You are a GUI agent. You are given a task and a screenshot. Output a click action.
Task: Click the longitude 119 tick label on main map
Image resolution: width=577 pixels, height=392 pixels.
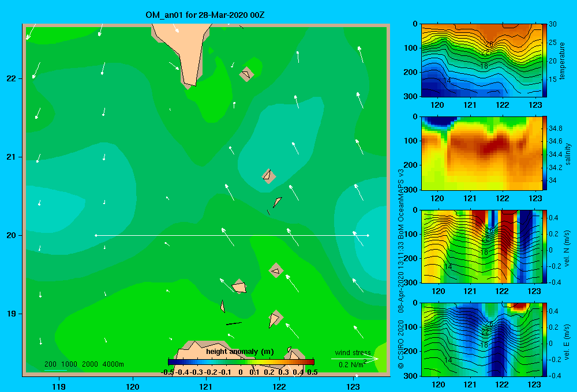pos(59,386)
